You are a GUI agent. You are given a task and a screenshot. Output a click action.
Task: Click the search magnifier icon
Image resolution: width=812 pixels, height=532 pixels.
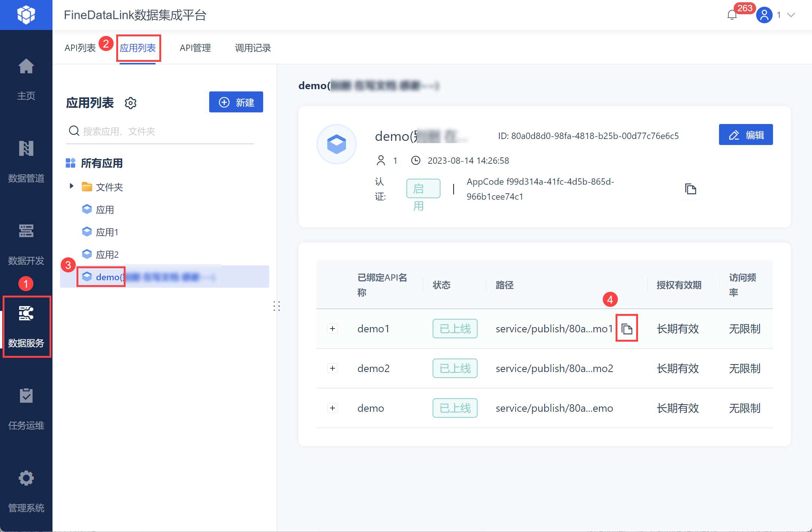(x=74, y=131)
